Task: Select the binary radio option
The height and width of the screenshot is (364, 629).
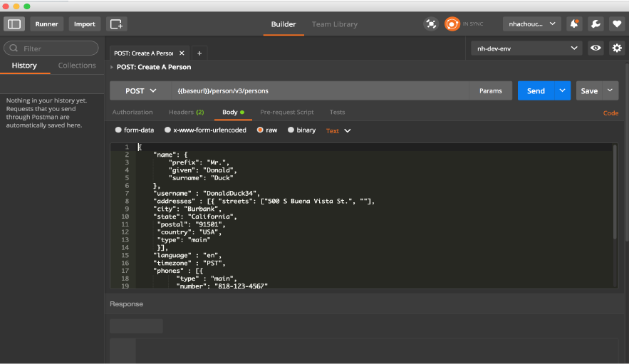Action: tap(291, 130)
